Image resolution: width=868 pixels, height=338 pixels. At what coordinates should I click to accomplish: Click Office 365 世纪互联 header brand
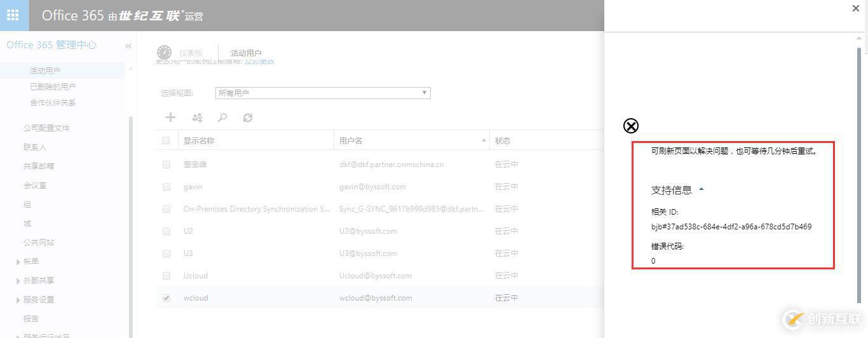click(123, 16)
